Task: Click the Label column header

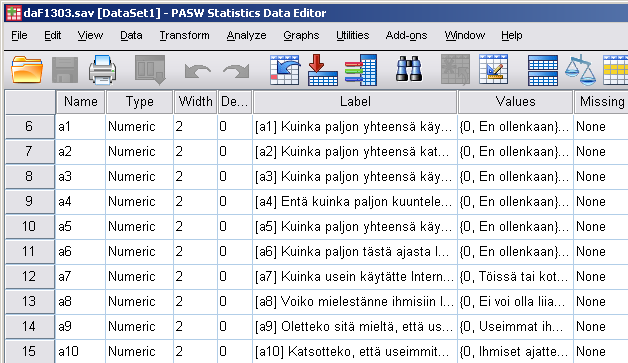Action: [355, 102]
